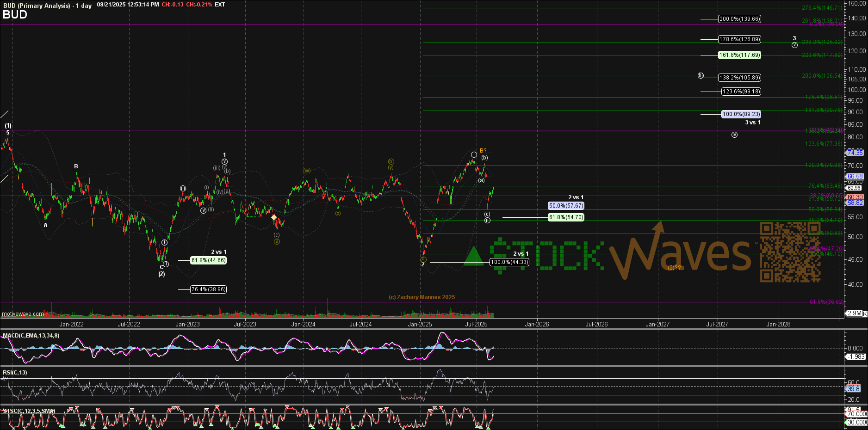Select the 61.8%(44.66) retracement label
Viewport: 868px width, 430px height.
click(209, 260)
